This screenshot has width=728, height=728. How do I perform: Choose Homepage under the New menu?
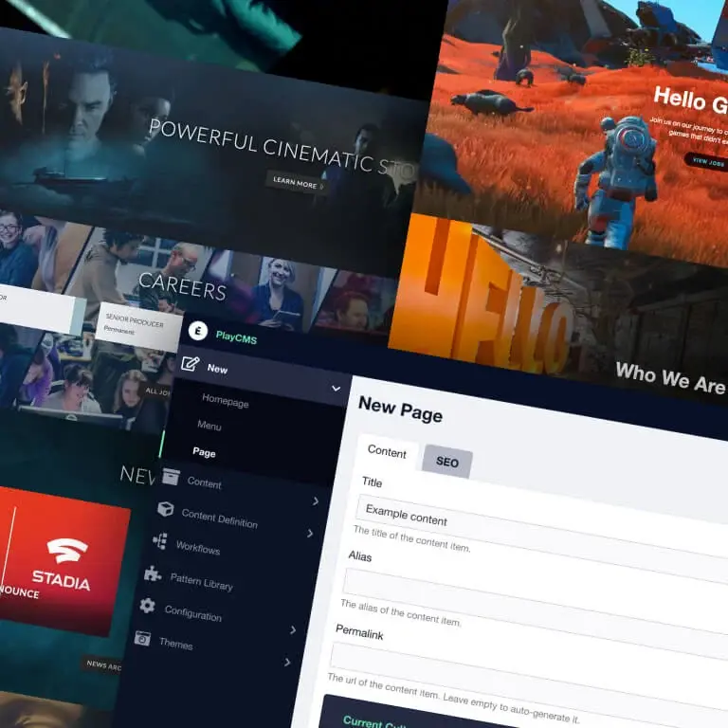click(x=225, y=401)
